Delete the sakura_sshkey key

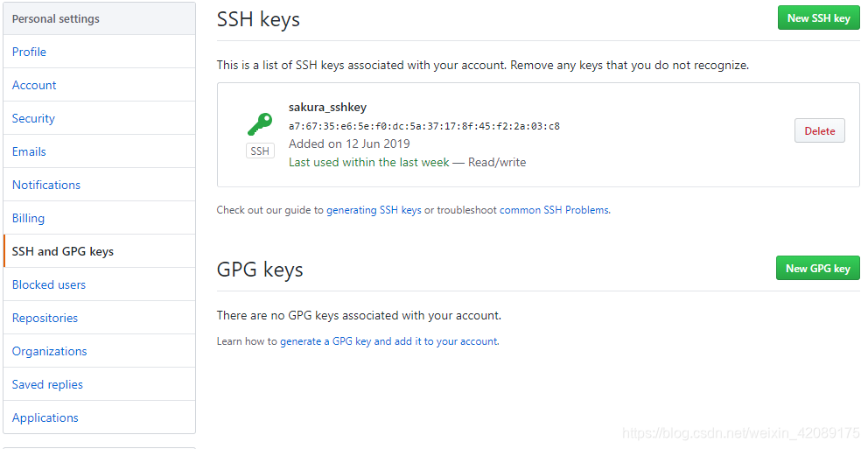click(x=820, y=130)
